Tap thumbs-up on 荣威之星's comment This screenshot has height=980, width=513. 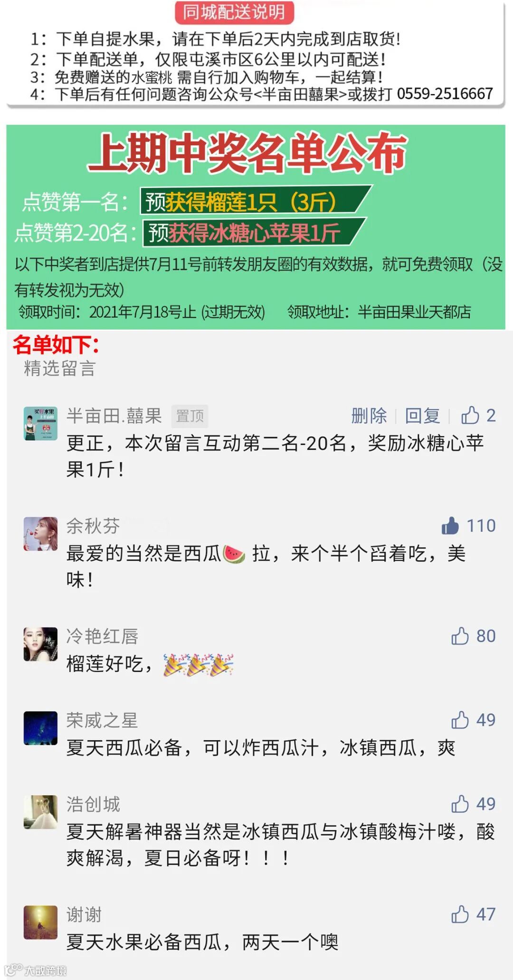460,720
